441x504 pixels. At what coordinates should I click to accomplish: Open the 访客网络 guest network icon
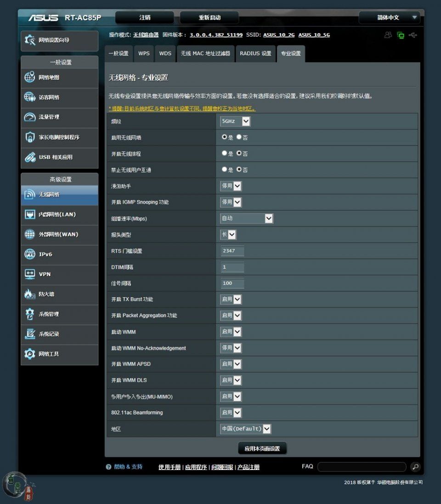click(30, 97)
